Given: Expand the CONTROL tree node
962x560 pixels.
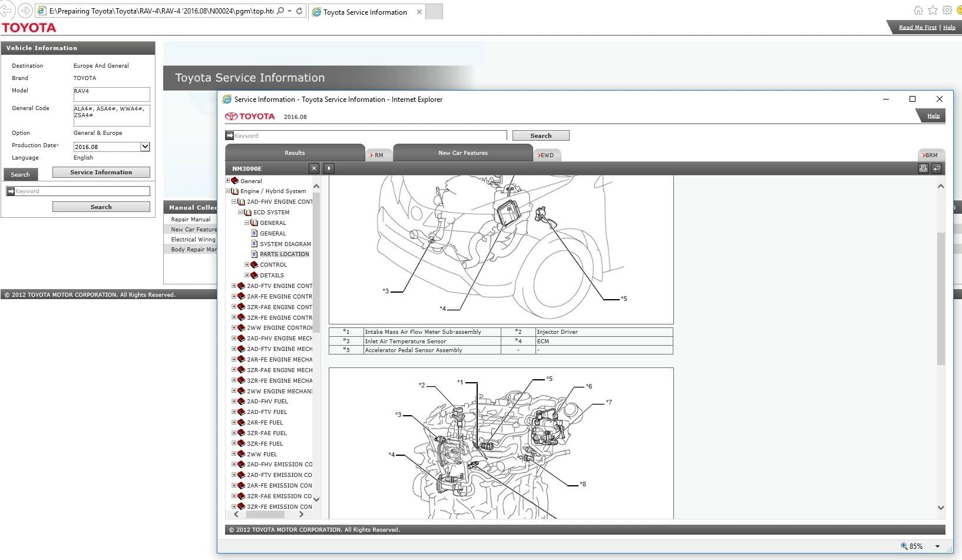Looking at the screenshot, I should click(247, 264).
